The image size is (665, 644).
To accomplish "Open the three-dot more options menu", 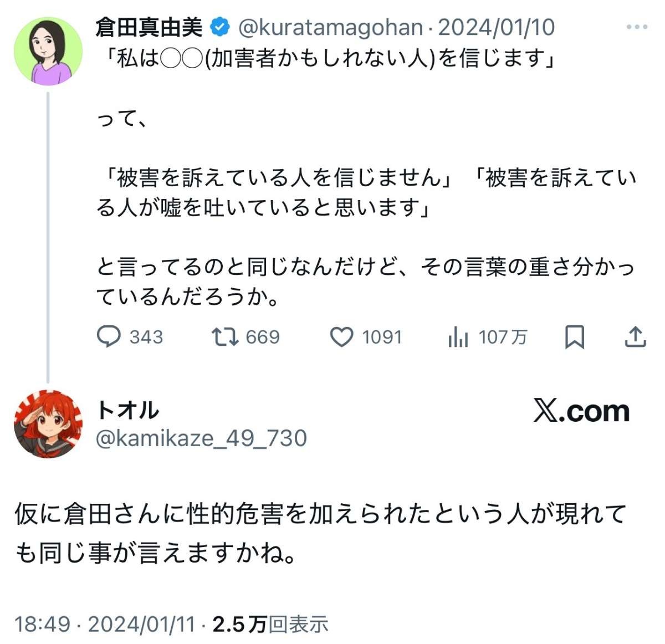I will 637,27.
